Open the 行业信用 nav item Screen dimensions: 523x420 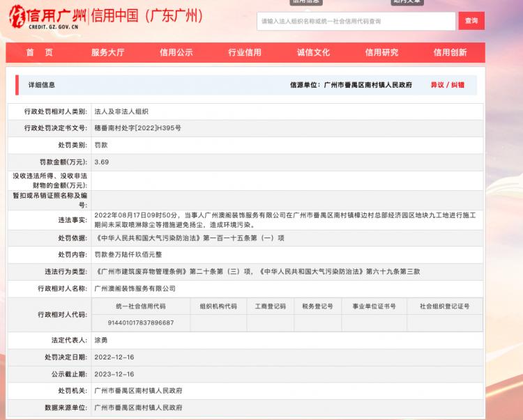tap(245, 52)
